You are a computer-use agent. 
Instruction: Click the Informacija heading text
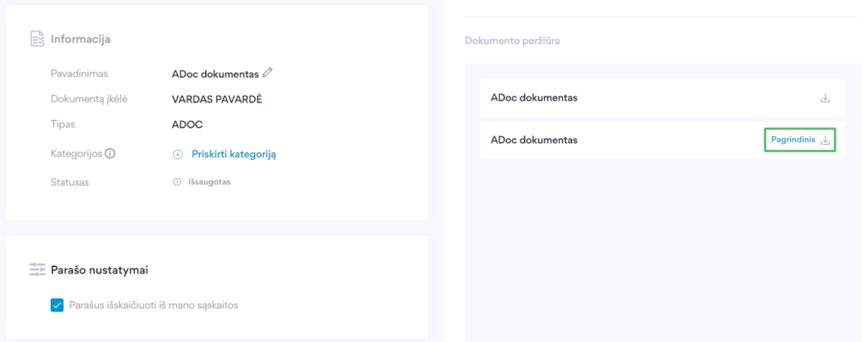[81, 39]
